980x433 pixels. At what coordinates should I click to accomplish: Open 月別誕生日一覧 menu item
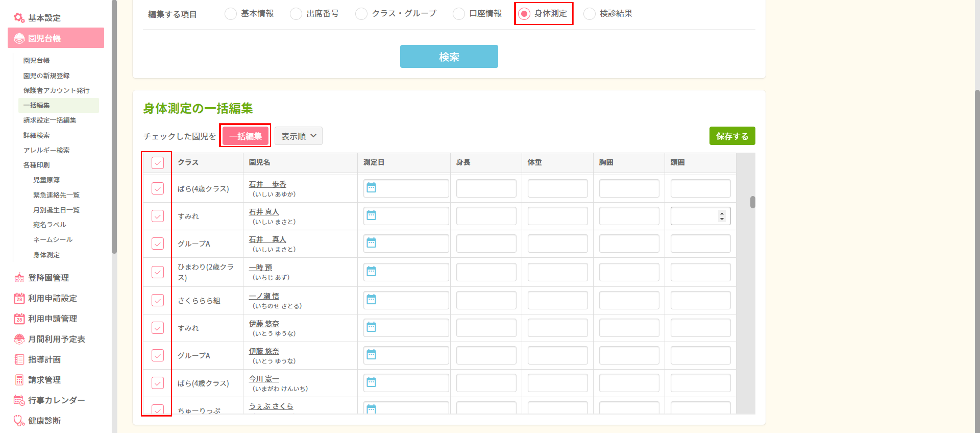click(56, 210)
